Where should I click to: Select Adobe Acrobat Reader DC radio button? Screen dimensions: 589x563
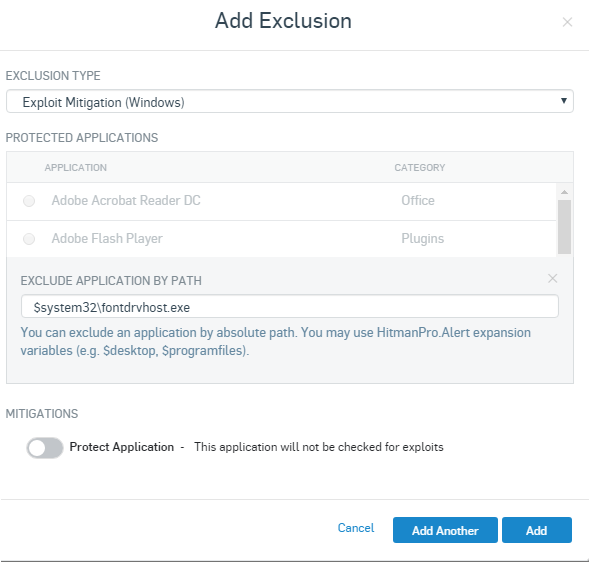point(29,201)
